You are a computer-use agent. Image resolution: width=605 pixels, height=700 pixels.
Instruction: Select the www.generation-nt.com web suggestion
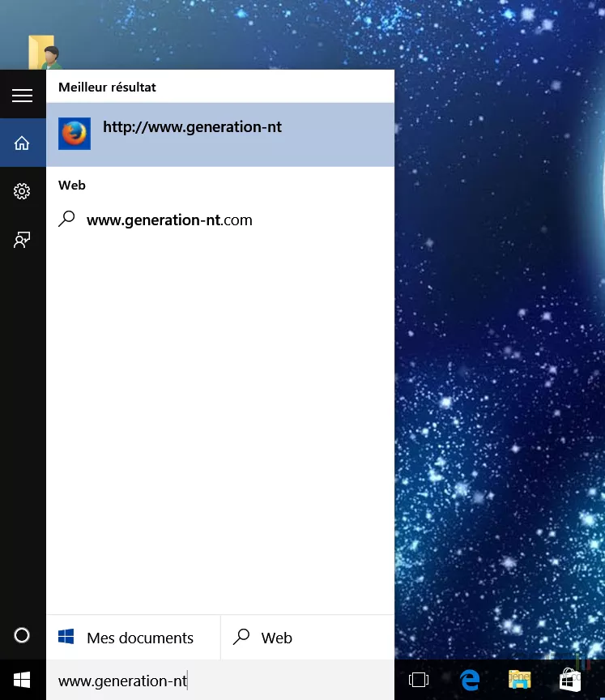pos(169,220)
